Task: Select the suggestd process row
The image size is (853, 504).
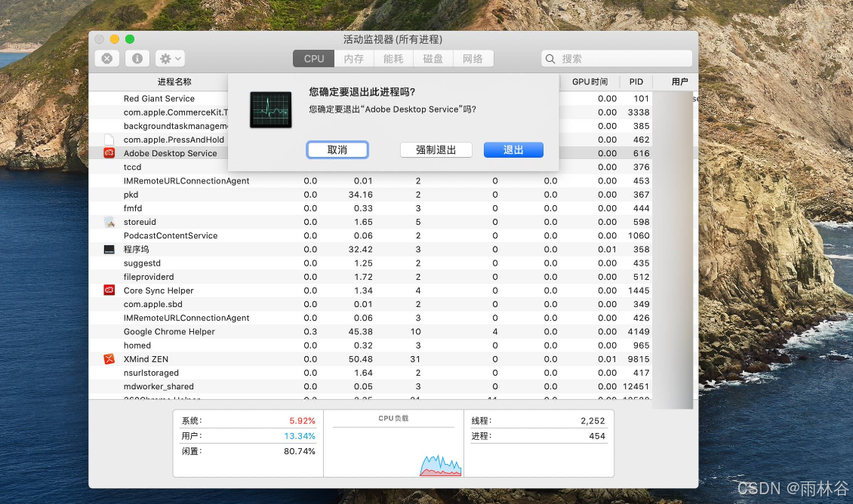Action: point(371,263)
